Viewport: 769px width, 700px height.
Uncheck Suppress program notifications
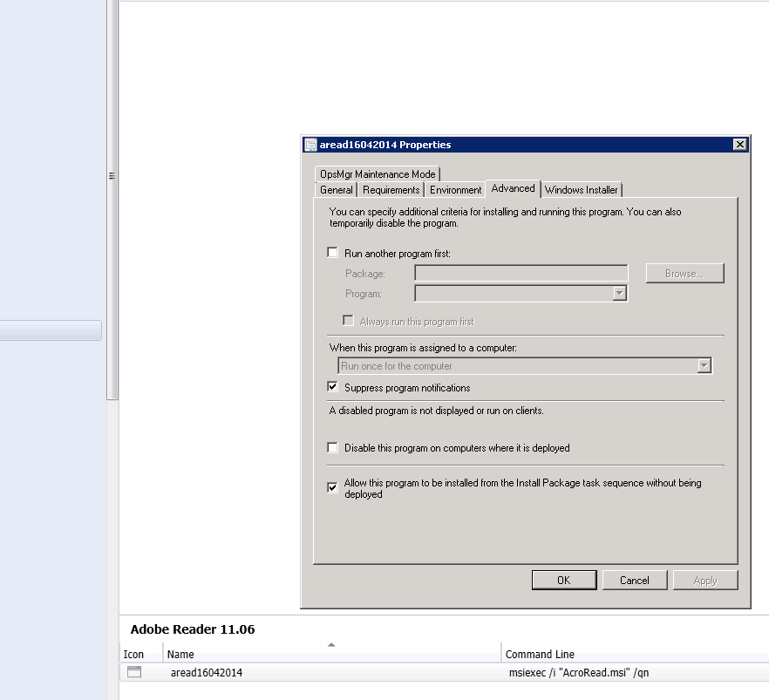pyautogui.click(x=332, y=388)
